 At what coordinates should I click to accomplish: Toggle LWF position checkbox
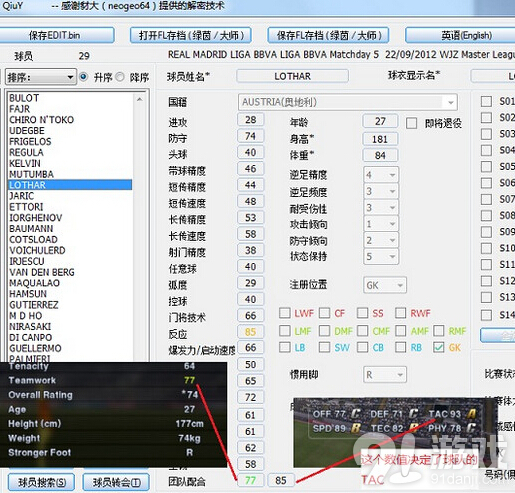point(285,313)
